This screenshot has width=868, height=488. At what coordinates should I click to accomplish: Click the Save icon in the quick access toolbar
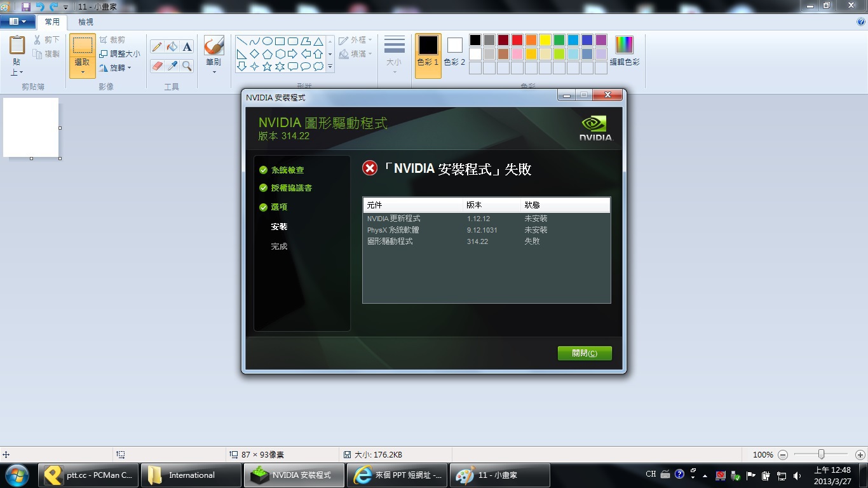pyautogui.click(x=26, y=6)
